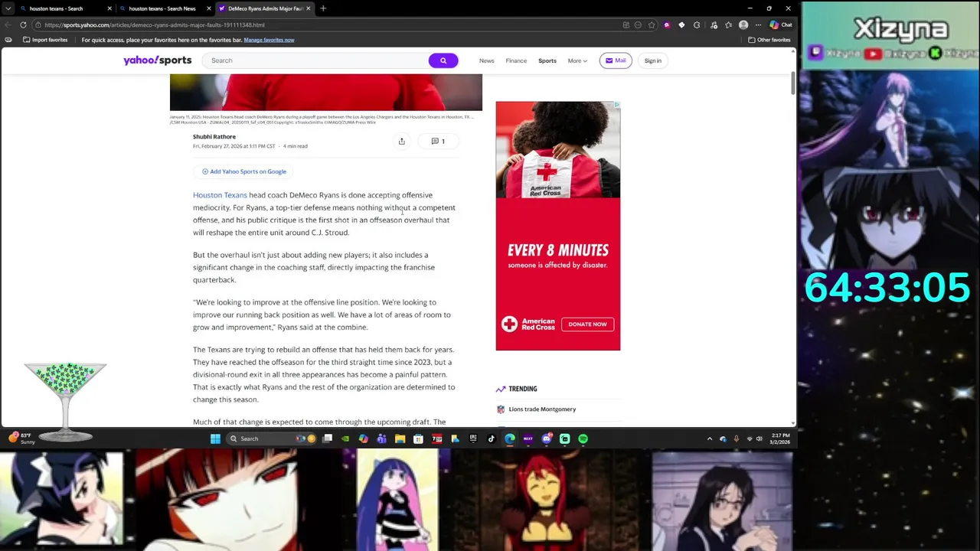
Task: Open the weather widget showing 83°F Sunny
Action: pyautogui.click(x=21, y=439)
